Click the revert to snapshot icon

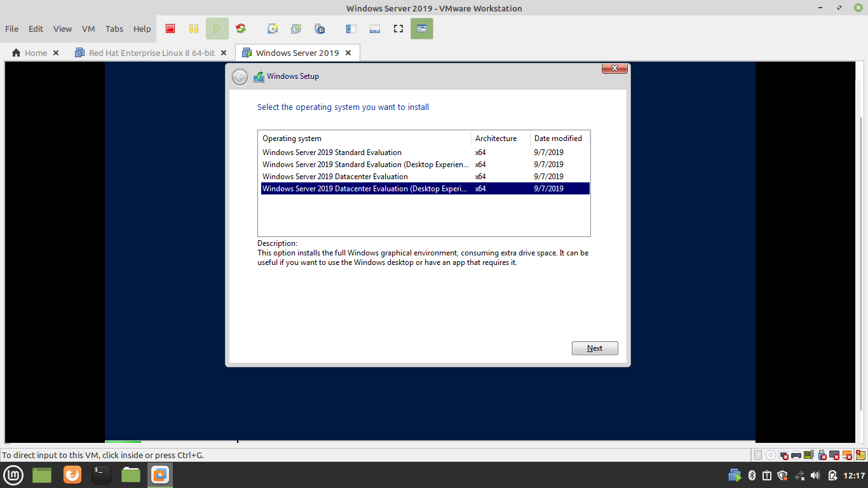tap(296, 29)
